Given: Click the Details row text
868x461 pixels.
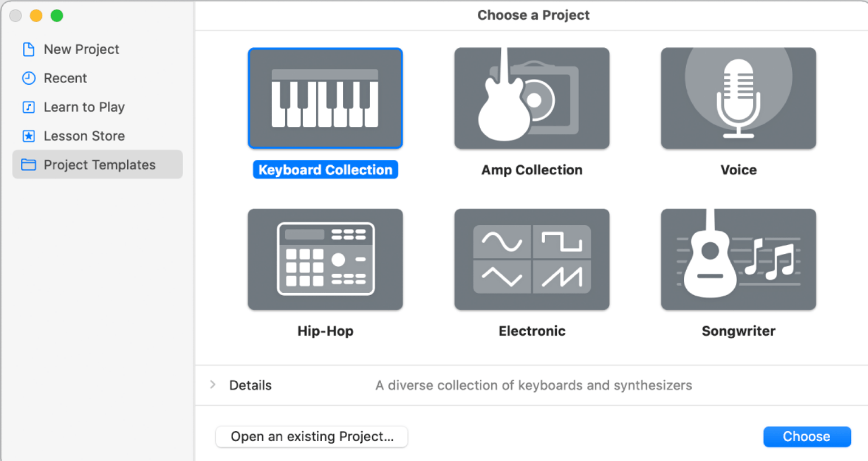Looking at the screenshot, I should tap(250, 385).
